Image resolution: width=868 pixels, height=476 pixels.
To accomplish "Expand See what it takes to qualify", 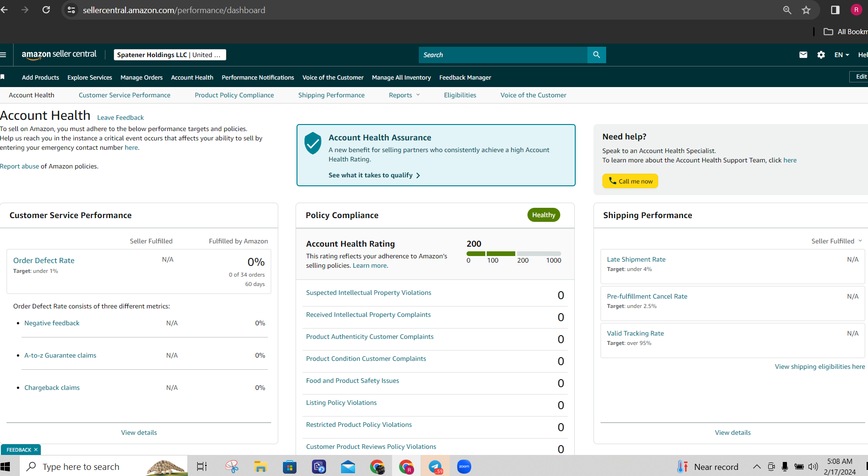I will click(x=374, y=175).
